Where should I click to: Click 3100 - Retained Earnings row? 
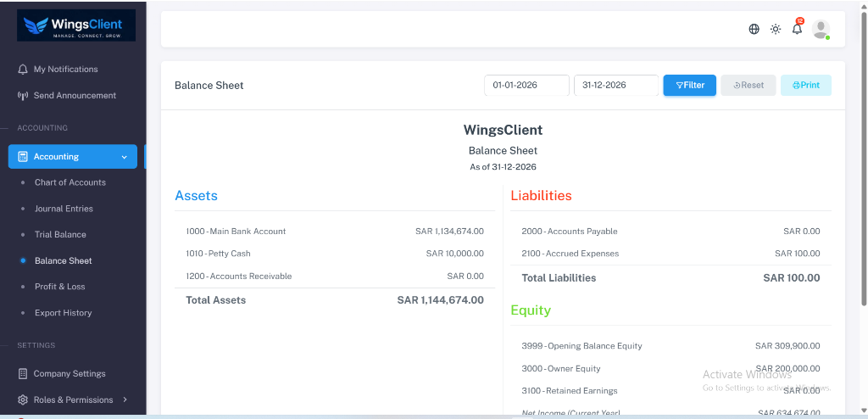[671, 391]
